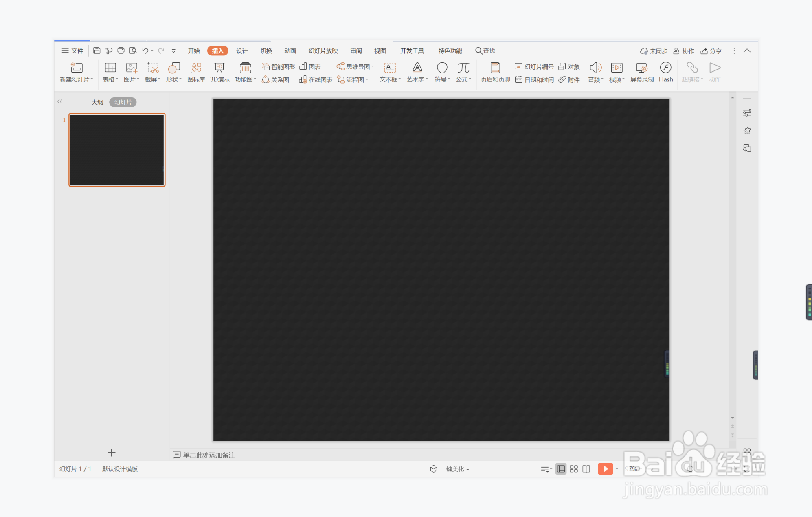Viewport: 812px width, 517px height.
Task: Switch to normal view mode
Action: pos(561,469)
